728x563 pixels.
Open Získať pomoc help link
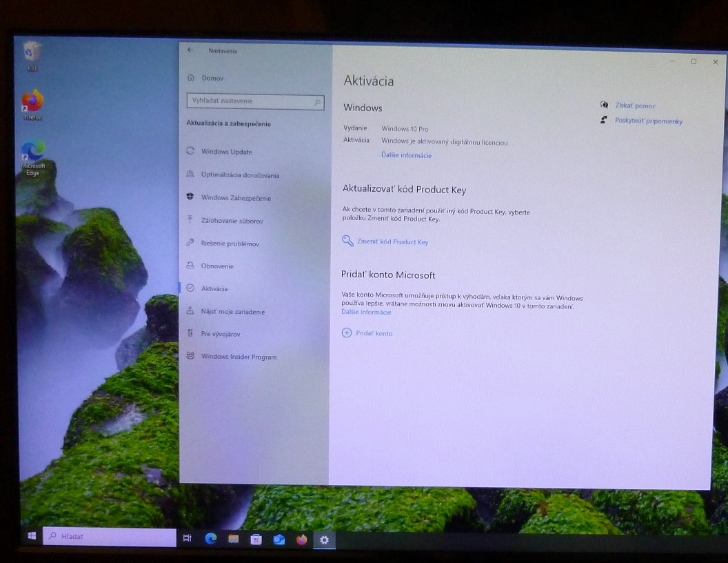tap(635, 106)
